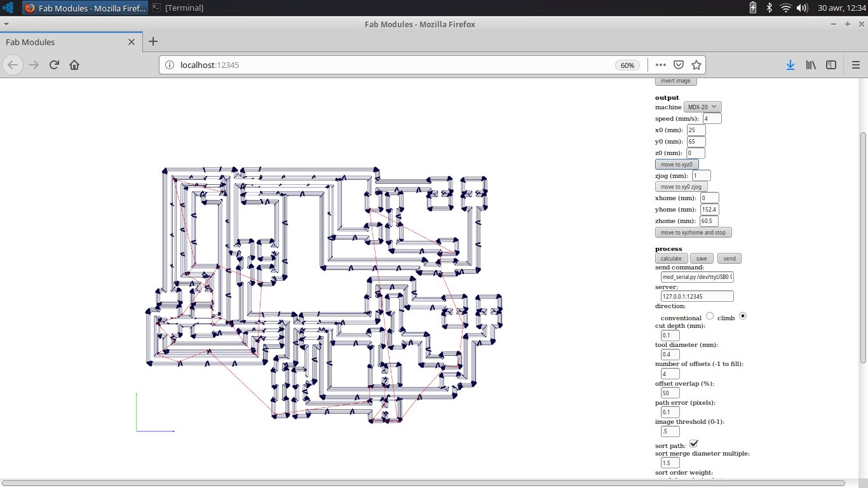Viewport: 868px width, 488px height.
Task: Open the Firefox library icon
Action: 811,65
